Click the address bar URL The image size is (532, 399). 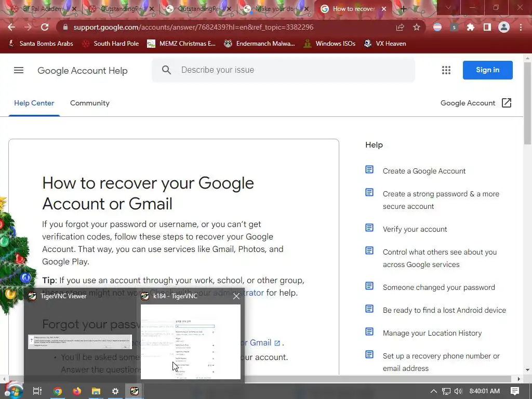point(193,27)
